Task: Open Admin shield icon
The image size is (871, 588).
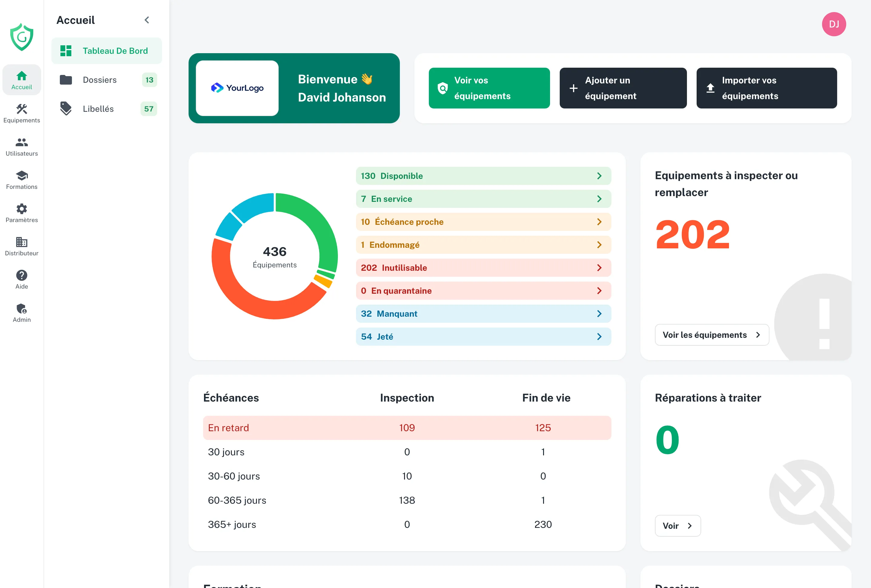Action: (x=22, y=309)
